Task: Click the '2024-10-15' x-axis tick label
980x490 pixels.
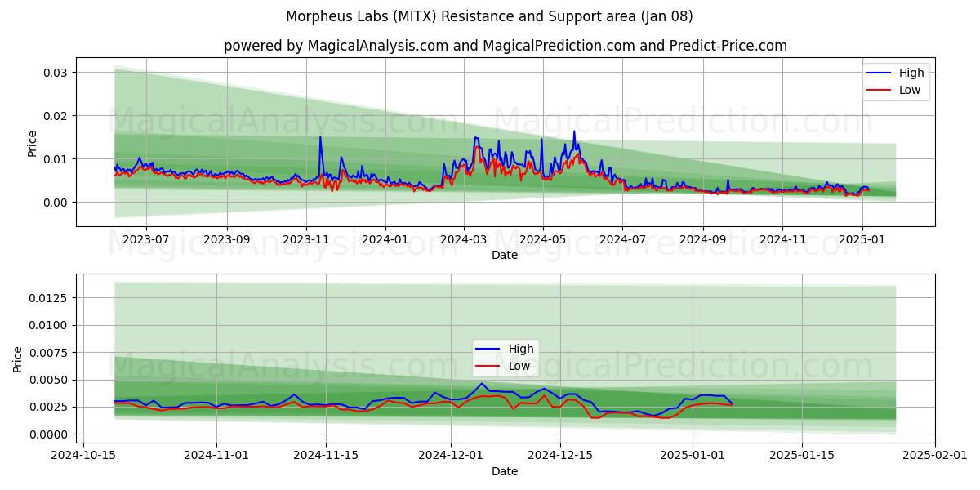Action: click(x=83, y=456)
